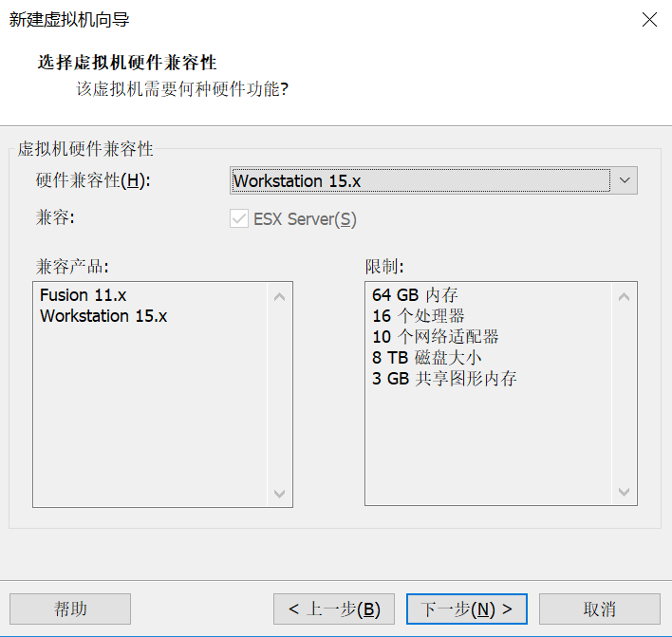Select Fusion 11.x in compatible products list
The width and height of the screenshot is (672, 637).
84,295
